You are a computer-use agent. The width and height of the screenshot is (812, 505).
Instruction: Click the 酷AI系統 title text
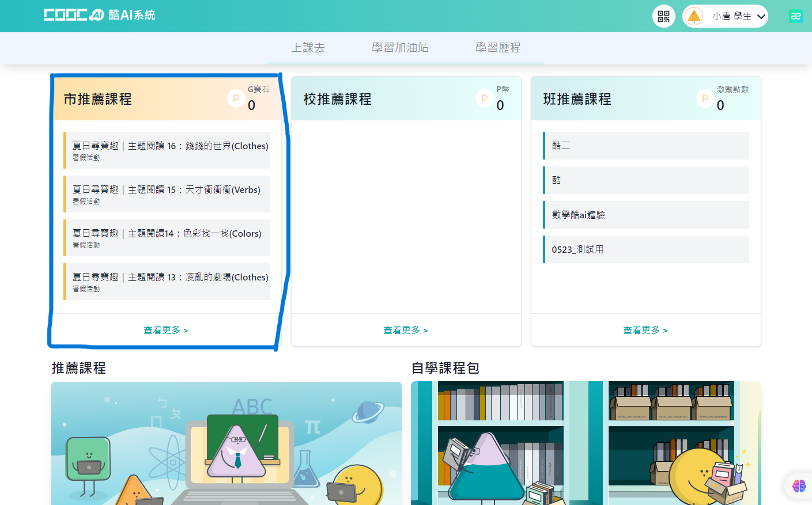[132, 15]
